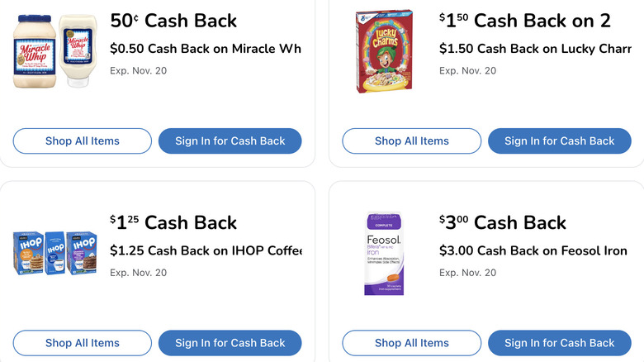The image size is (644, 362).
Task: Sign in for Lucky Charms cash back
Action: (x=559, y=141)
